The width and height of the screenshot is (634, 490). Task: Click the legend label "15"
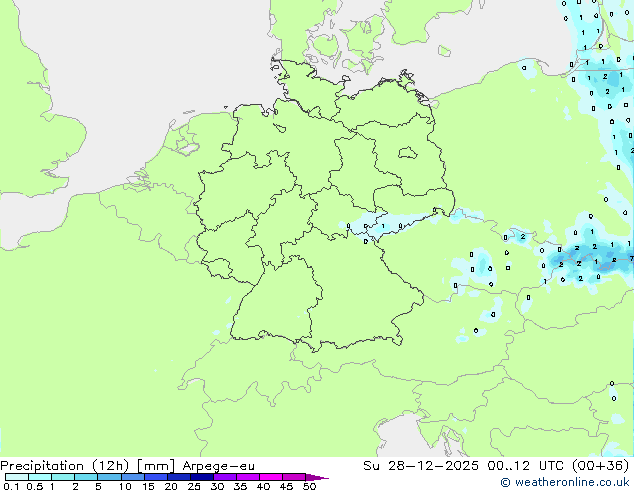pos(148,486)
